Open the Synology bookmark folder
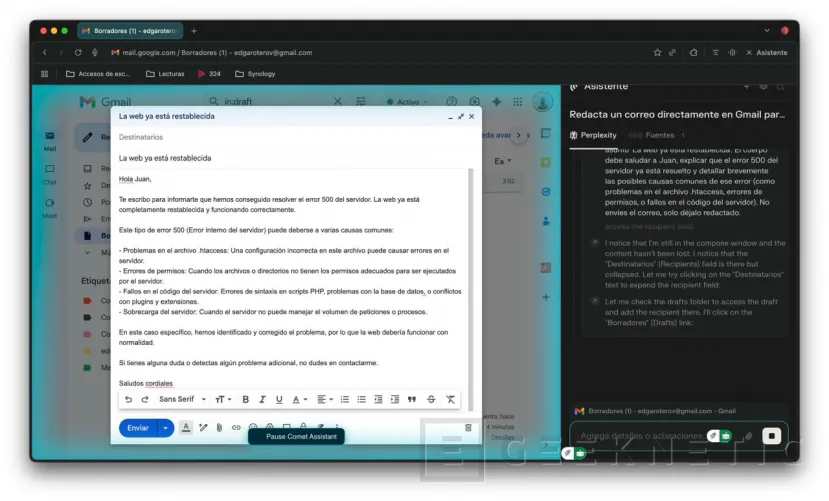 click(x=255, y=74)
